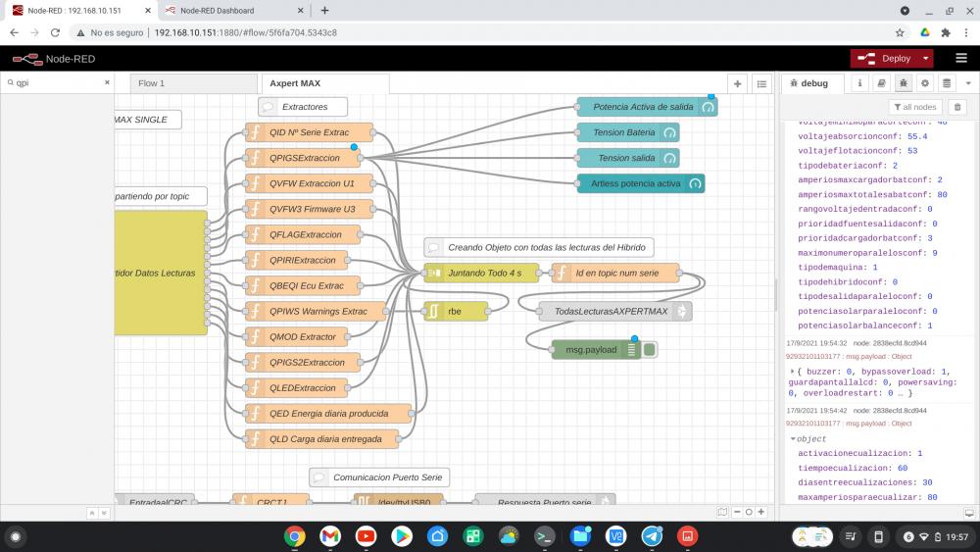Select the Extractores comment node
The height and width of the screenshot is (552, 980).
point(303,107)
